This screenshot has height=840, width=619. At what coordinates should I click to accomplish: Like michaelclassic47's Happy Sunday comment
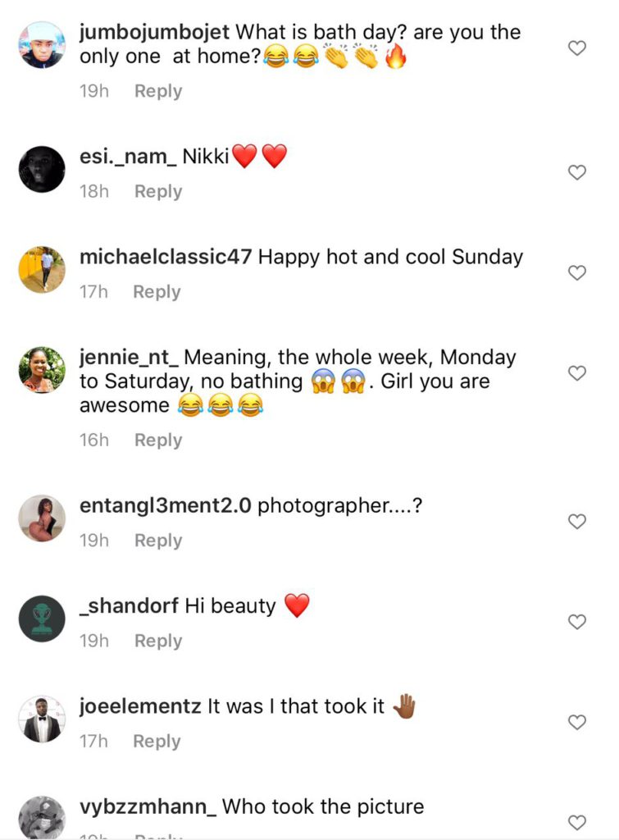pyautogui.click(x=577, y=272)
